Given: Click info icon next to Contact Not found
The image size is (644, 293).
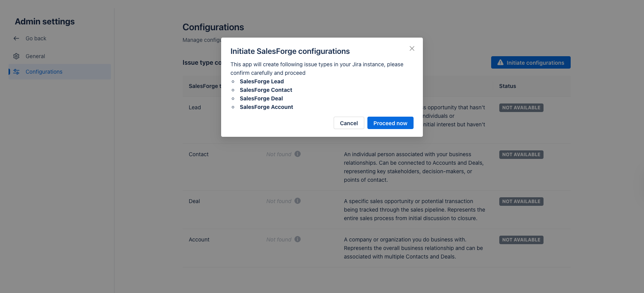Looking at the screenshot, I should coord(298,154).
